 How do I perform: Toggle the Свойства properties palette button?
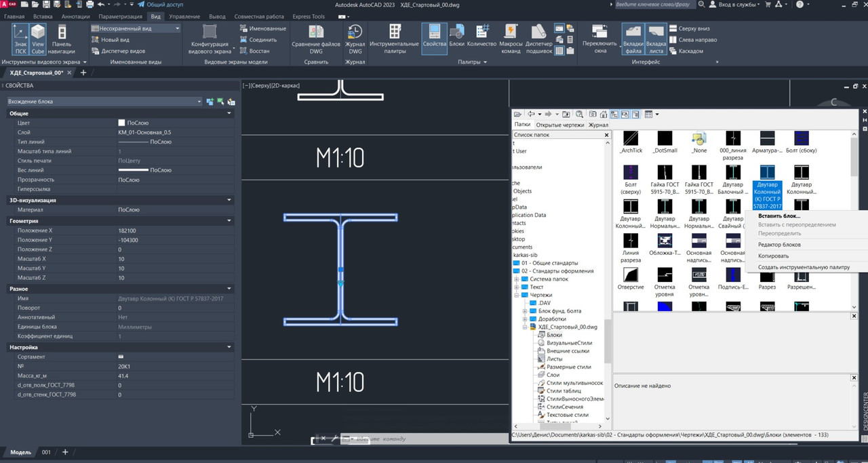click(434, 38)
